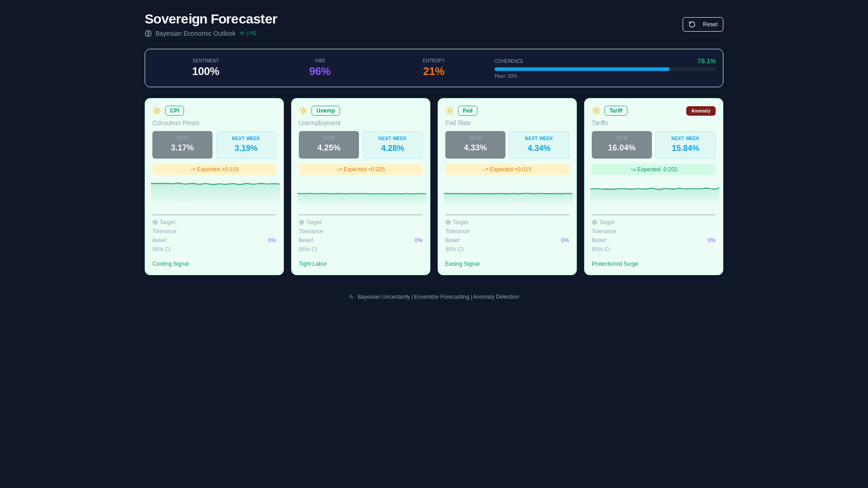Click the Coherence progress bar
Screen dimensions: 868x488
point(605,69)
